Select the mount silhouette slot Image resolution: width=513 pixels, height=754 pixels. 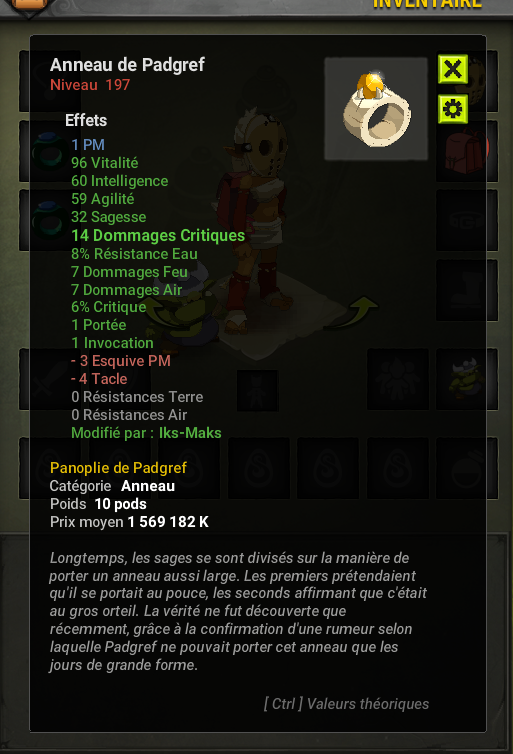[398, 379]
